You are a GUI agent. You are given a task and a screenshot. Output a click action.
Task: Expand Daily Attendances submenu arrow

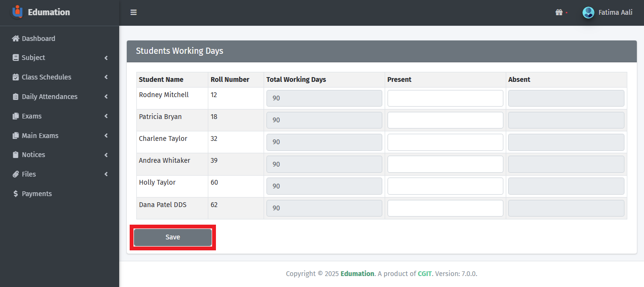pyautogui.click(x=106, y=97)
